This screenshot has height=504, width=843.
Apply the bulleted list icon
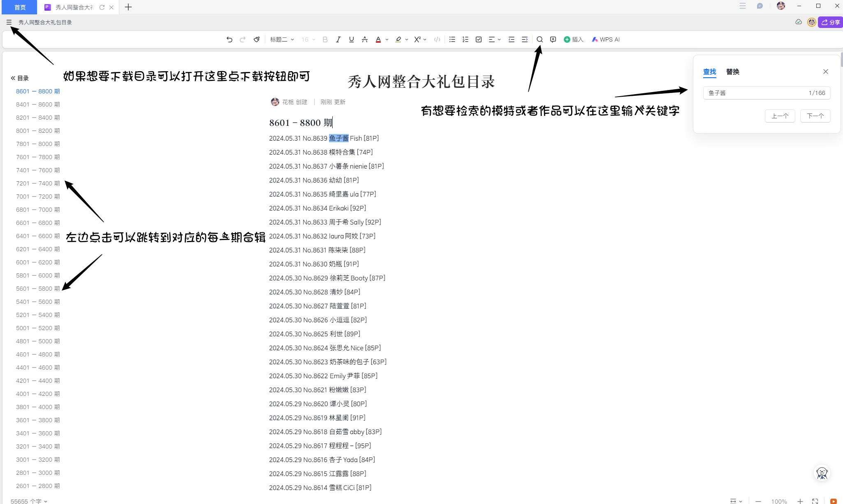coord(452,39)
